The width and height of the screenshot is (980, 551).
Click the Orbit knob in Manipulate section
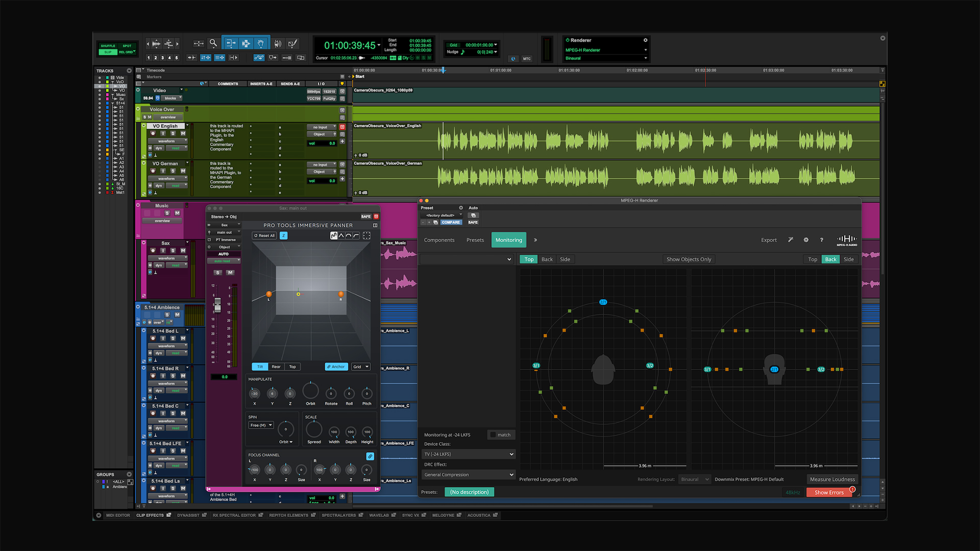pyautogui.click(x=310, y=391)
